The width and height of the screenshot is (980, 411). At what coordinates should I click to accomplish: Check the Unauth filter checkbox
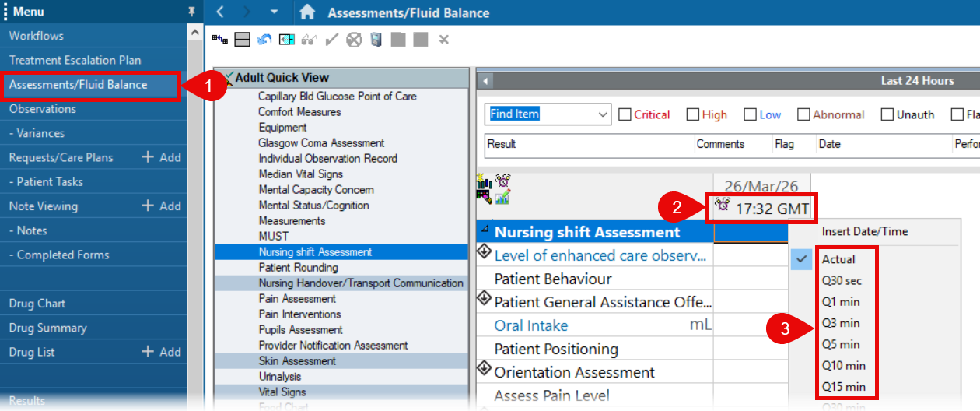click(x=887, y=114)
